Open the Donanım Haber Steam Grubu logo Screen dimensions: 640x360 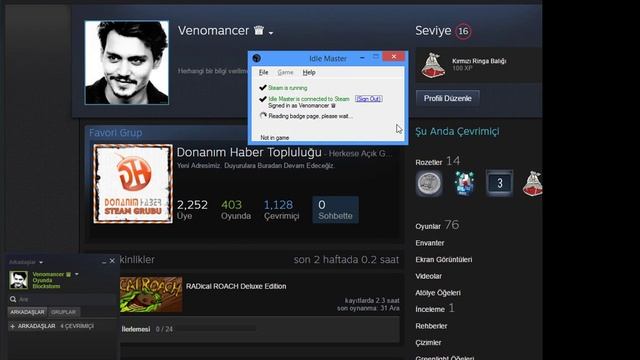[133, 184]
